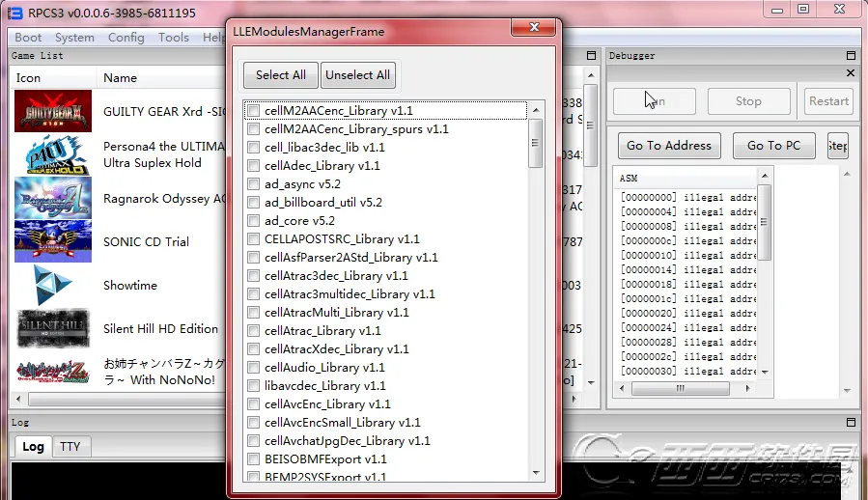
Task: Enable the cellAsfParser2AStd_Library v1.1 checkbox
Action: tap(254, 257)
